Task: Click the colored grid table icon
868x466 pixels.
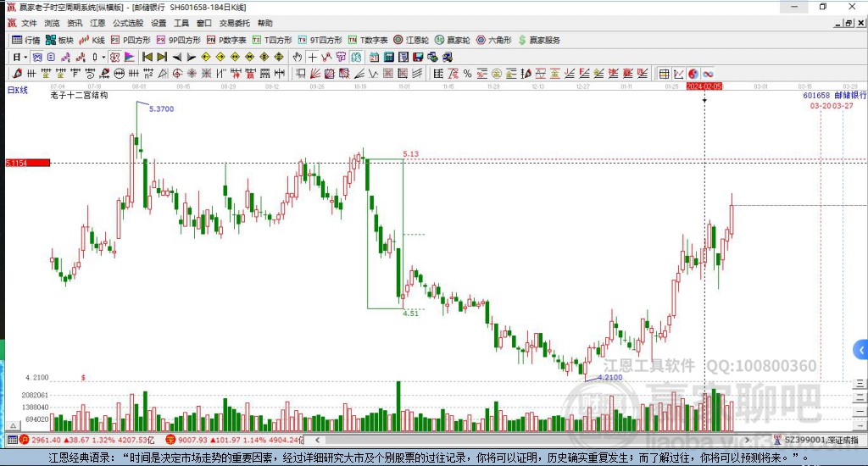Action: [664, 74]
